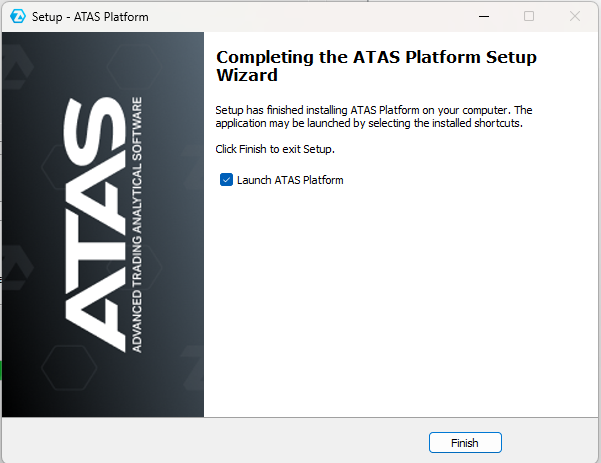Close the ATAS Platform Setup window
The height and width of the screenshot is (463, 601).
point(575,16)
